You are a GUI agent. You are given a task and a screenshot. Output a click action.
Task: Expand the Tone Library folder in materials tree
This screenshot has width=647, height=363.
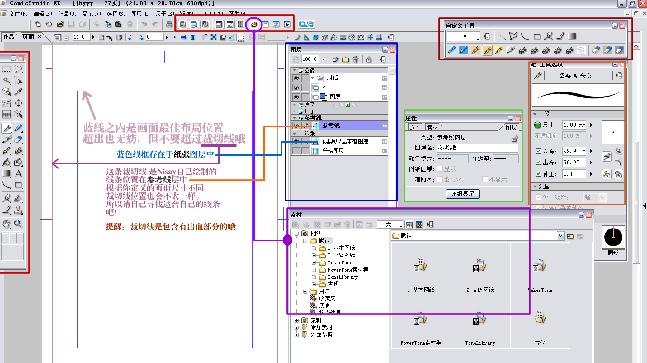click(314, 277)
